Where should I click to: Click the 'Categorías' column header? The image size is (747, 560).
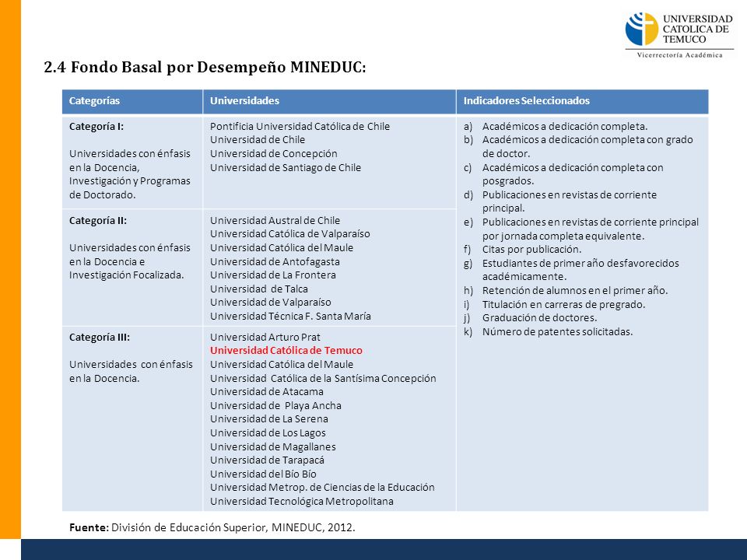(94, 100)
